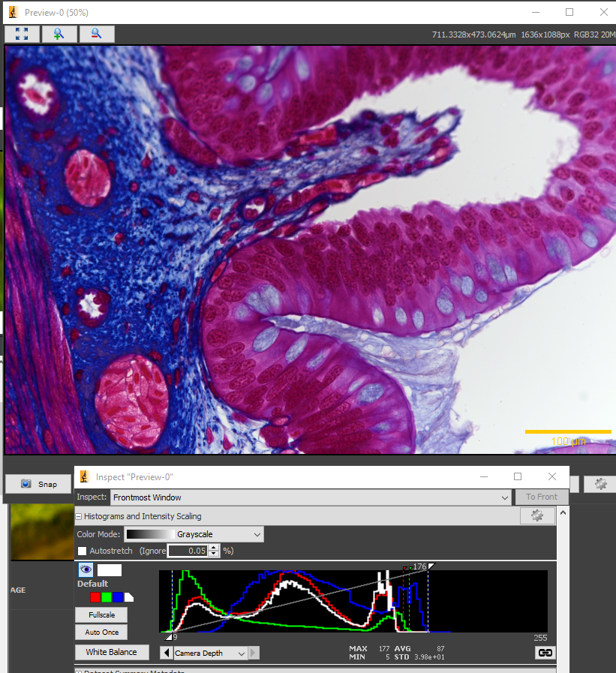Click the right arrow beside Camera Depth
Viewport: 616px width, 673px height.
point(254,653)
